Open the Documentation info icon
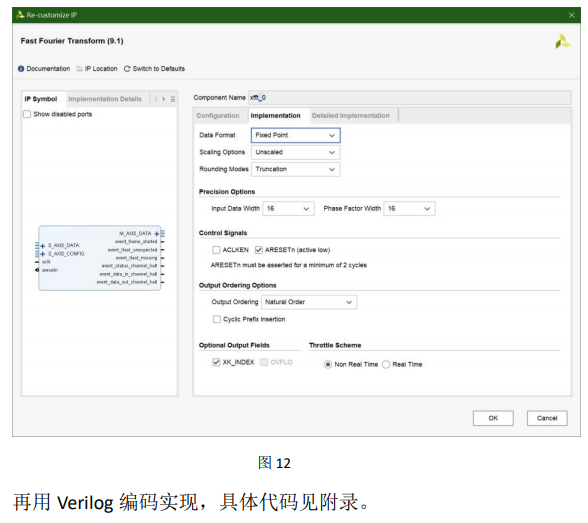 point(21,69)
